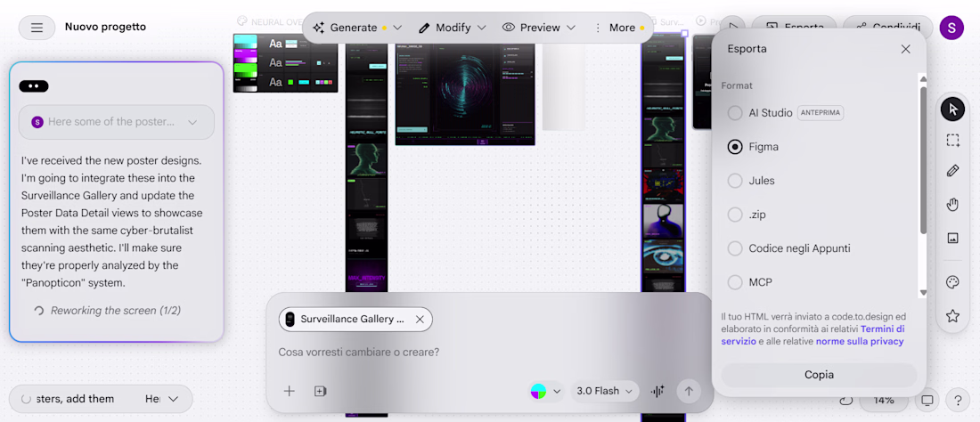Viewport: 980px width, 422px height.
Task: Click the Condividi share button
Action: pyautogui.click(x=887, y=28)
